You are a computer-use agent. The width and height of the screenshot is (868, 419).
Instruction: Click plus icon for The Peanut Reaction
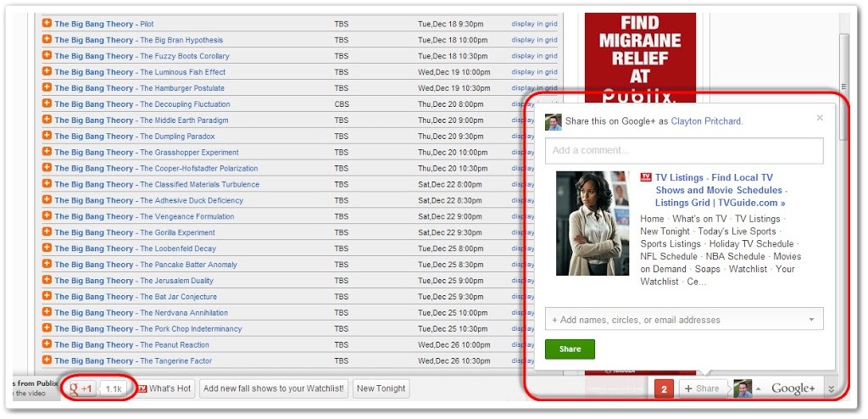point(47,344)
